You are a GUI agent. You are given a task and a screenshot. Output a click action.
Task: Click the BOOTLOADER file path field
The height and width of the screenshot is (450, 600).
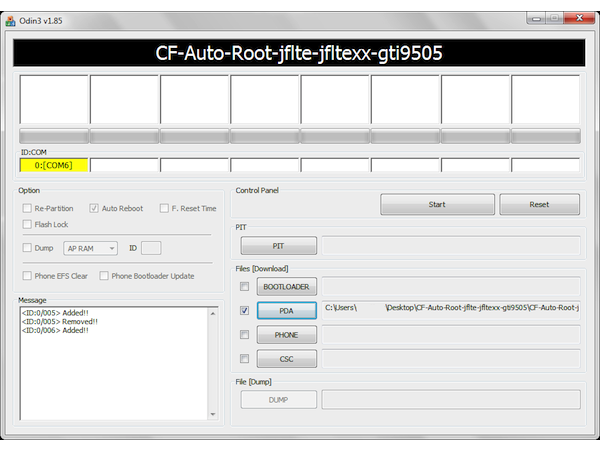[x=451, y=287]
